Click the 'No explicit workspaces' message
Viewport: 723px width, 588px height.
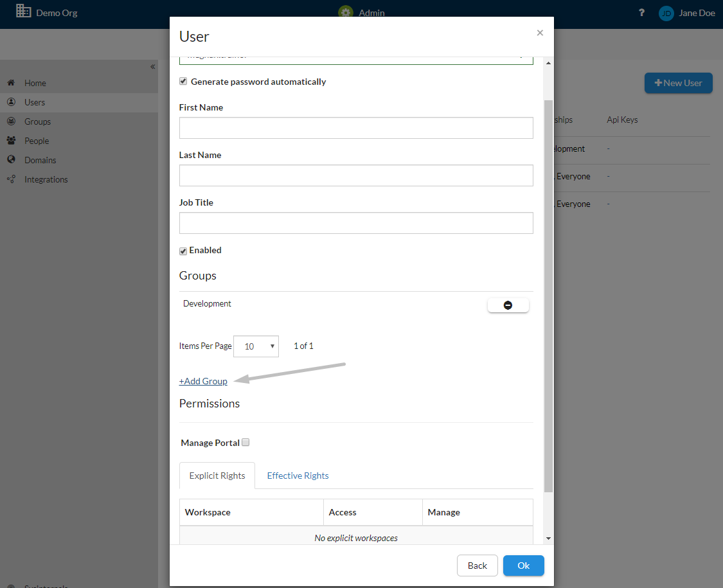[x=356, y=538]
